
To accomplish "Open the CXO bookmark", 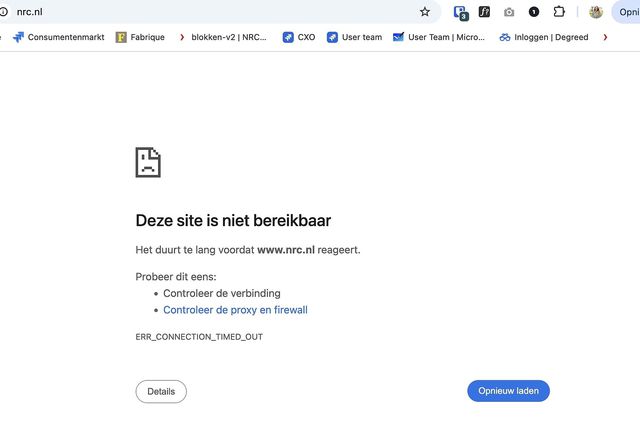I will point(299,37).
